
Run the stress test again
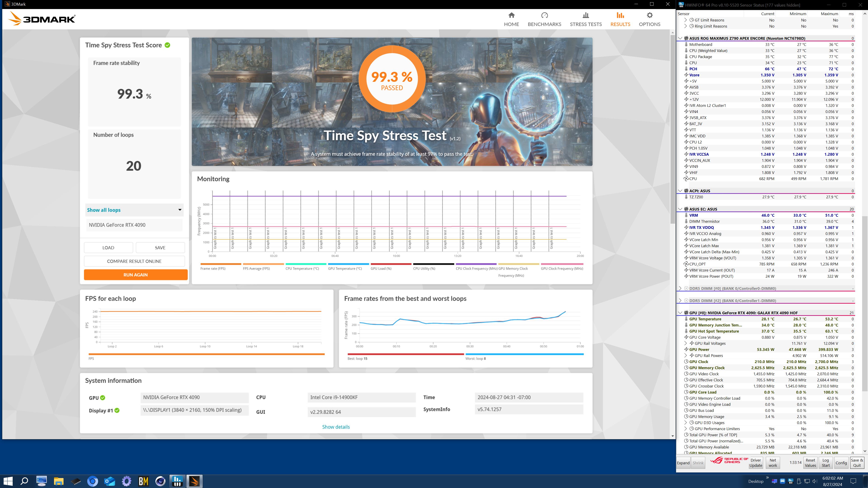135,274
